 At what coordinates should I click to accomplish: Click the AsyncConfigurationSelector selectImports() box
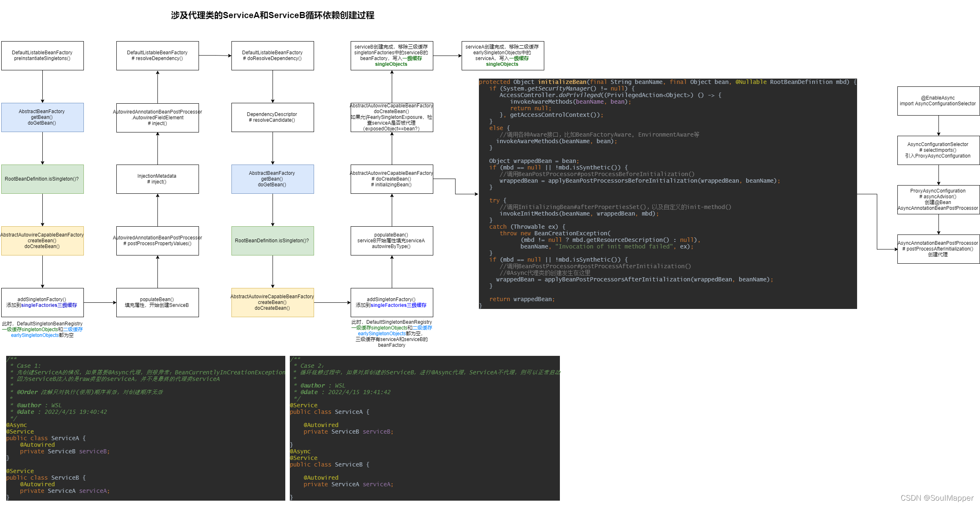click(938, 150)
